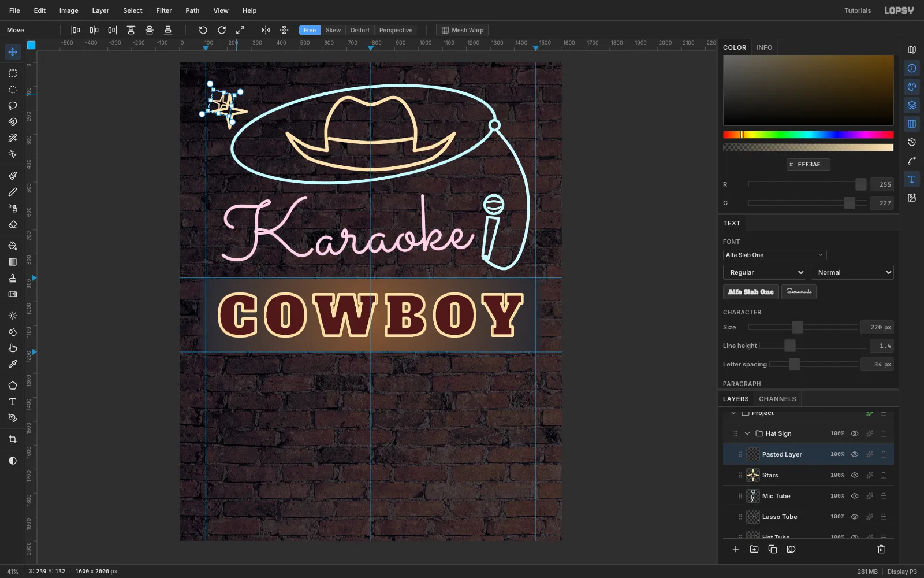Select the Text tool in the toolbar
Viewport: 924px width, 578px height.
click(13, 402)
